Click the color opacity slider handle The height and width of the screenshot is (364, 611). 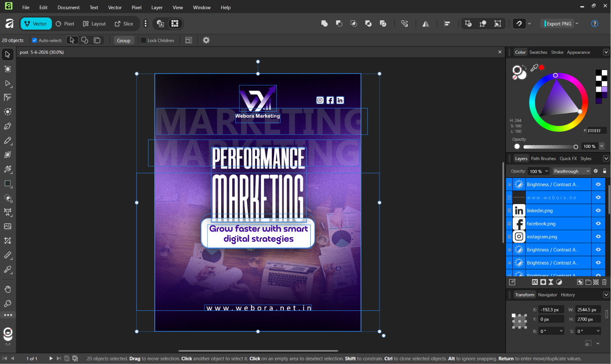tap(576, 147)
